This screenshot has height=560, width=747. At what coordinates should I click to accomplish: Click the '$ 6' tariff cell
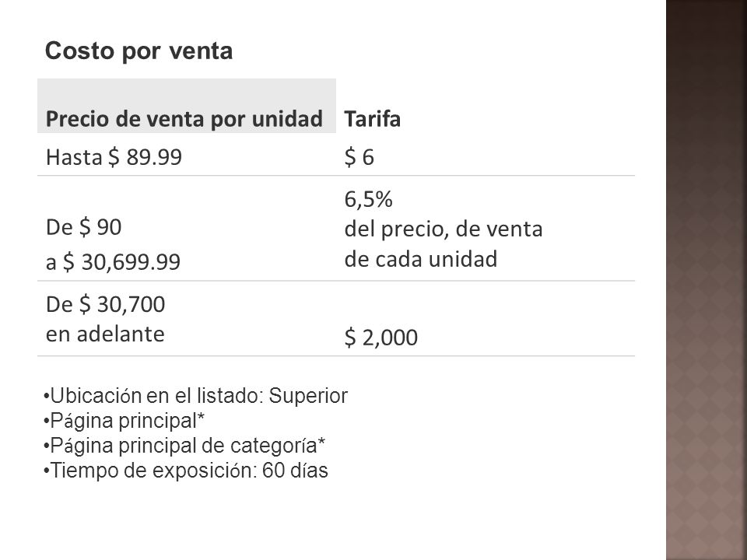tap(359, 157)
